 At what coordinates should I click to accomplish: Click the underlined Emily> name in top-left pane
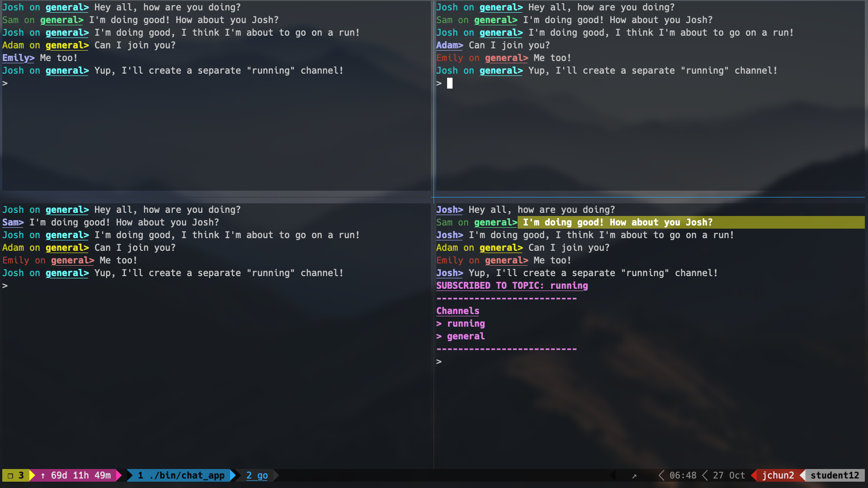point(18,58)
